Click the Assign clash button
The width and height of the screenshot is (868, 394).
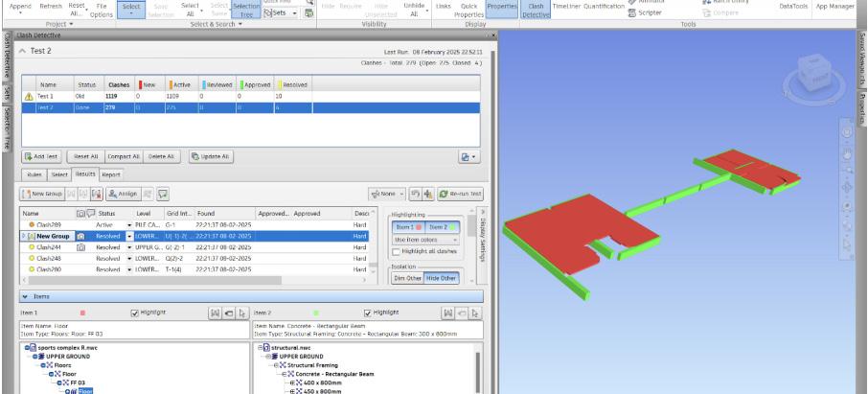point(123,194)
